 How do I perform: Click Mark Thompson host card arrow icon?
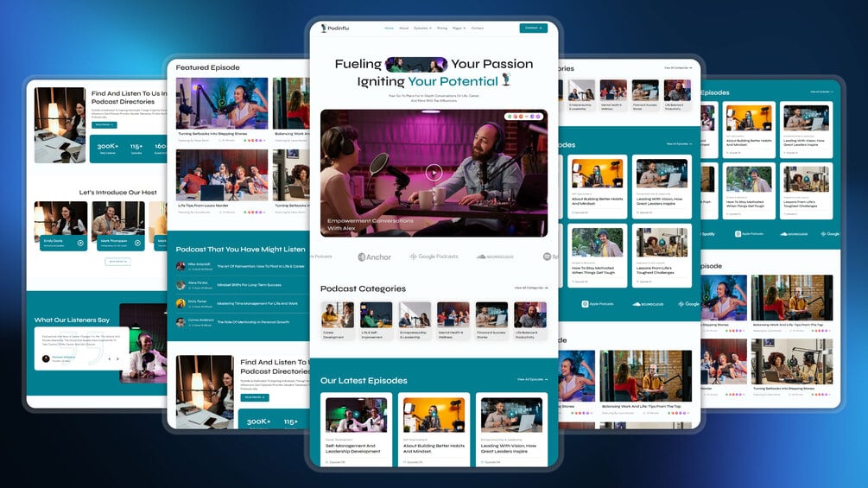point(137,243)
